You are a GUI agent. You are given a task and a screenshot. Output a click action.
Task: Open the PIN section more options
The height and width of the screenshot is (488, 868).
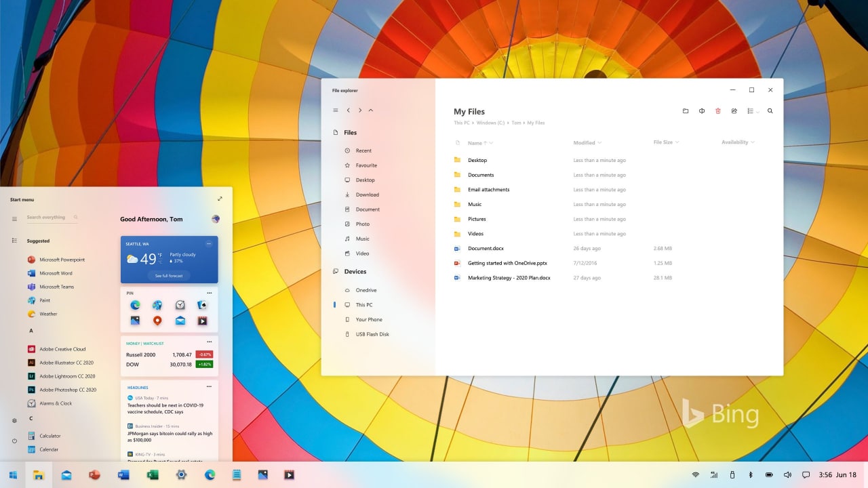(210, 293)
